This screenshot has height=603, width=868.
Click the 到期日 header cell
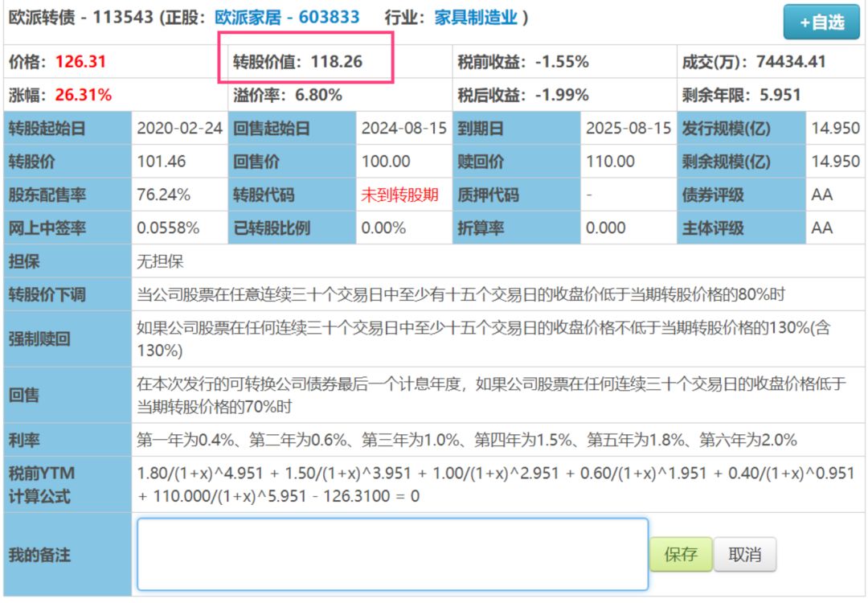[x=517, y=128]
